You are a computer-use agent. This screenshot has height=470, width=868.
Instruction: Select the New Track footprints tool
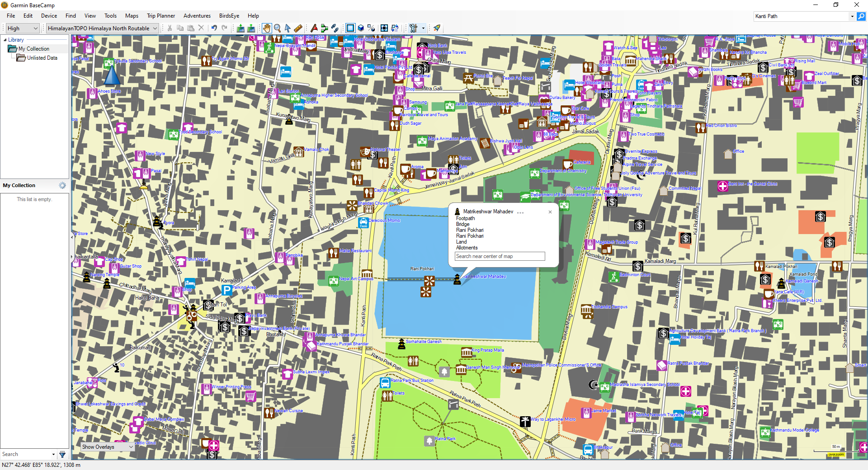click(335, 28)
